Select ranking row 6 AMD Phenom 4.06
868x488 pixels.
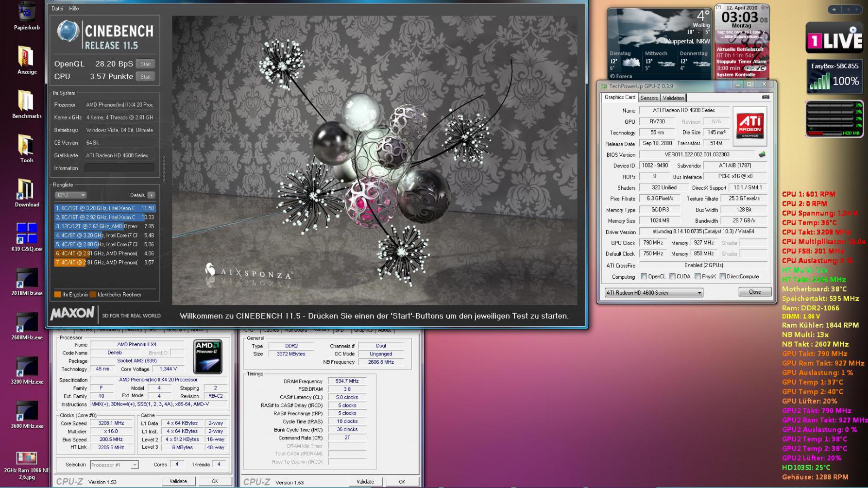105,253
